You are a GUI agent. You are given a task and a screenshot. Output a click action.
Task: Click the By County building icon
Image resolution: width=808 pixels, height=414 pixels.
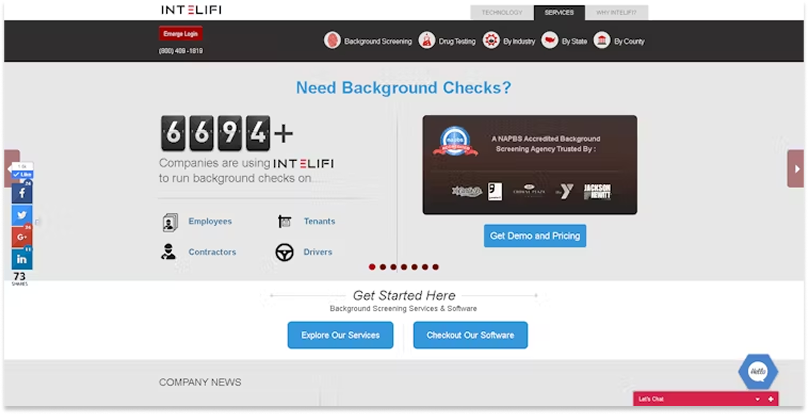click(602, 40)
